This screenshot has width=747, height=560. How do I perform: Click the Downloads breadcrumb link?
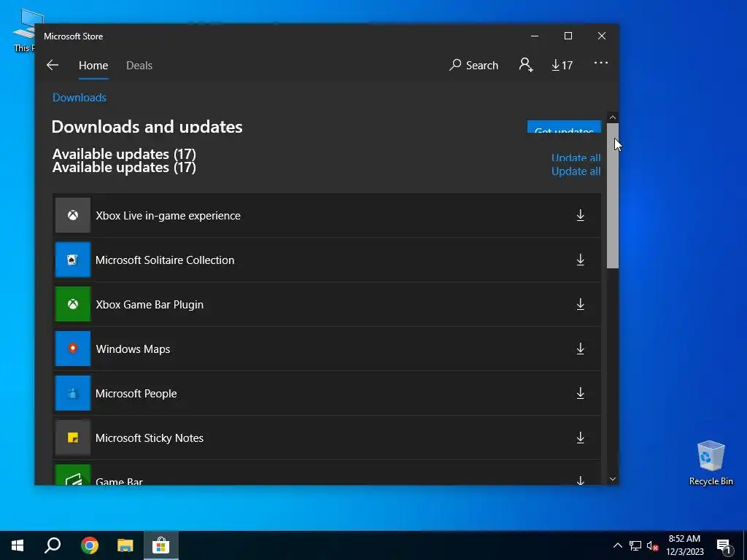80,98
